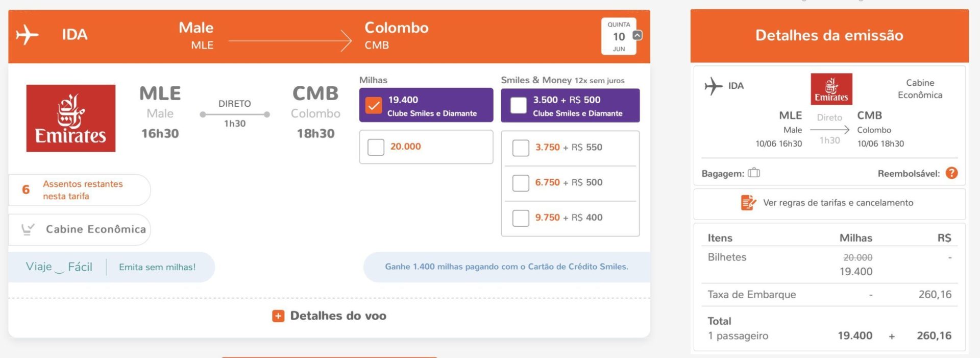Viewport: 980px width, 358px height.
Task: Check the 3.500 + R$ 500 option
Action: [519, 106]
